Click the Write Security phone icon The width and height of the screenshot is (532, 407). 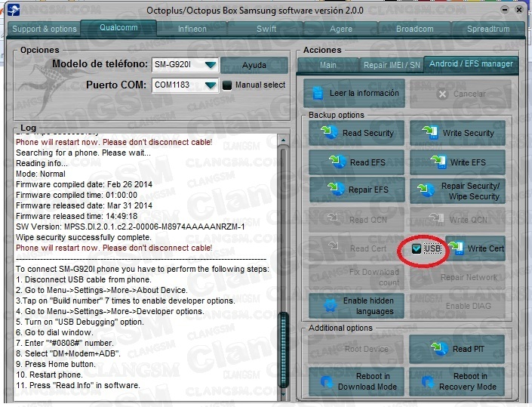click(430, 132)
